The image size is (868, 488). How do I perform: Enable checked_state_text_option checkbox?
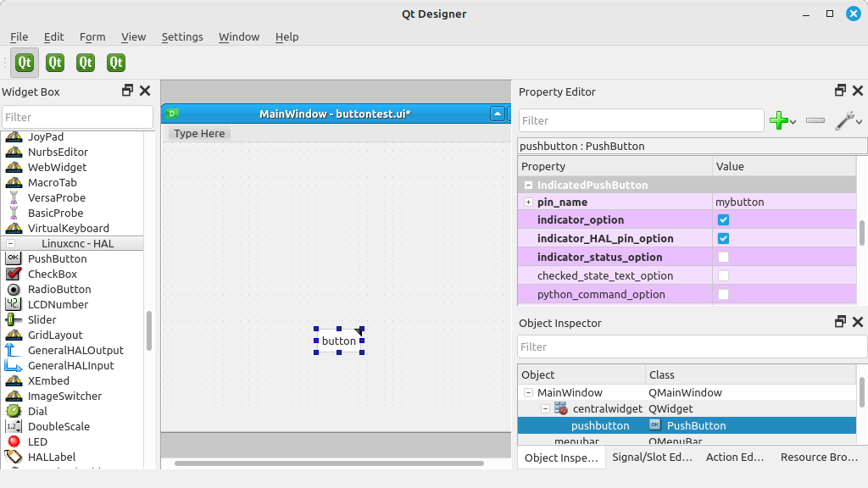point(724,276)
